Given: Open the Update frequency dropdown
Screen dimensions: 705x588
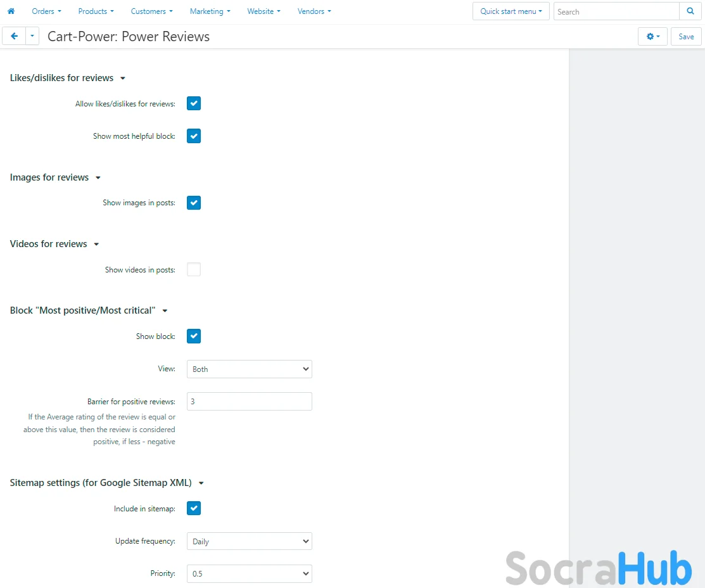Looking at the screenshot, I should (250, 541).
